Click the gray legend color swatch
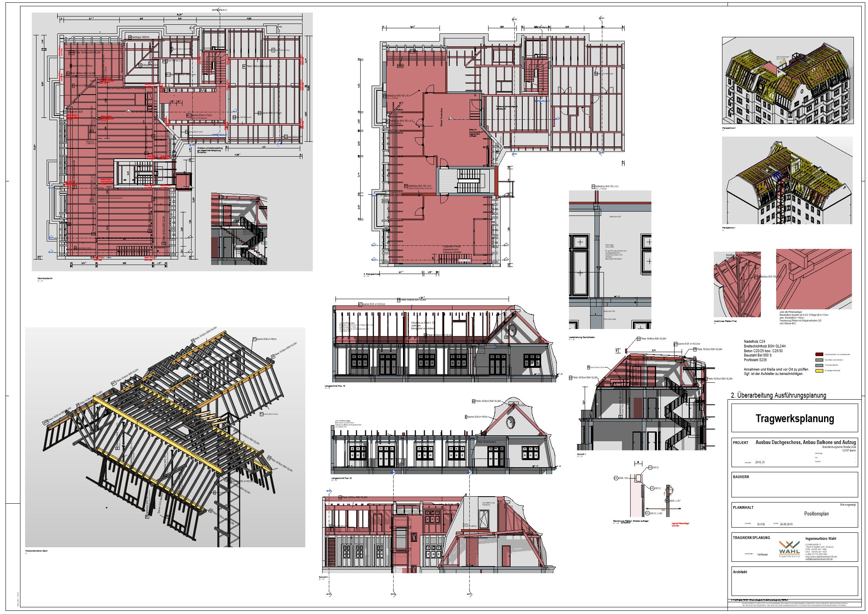This screenshot has height=614, width=868. 819,365
